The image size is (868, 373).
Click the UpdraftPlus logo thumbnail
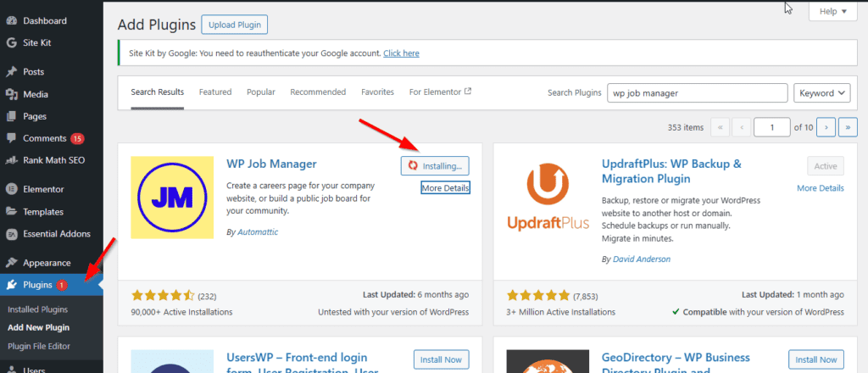(x=548, y=198)
